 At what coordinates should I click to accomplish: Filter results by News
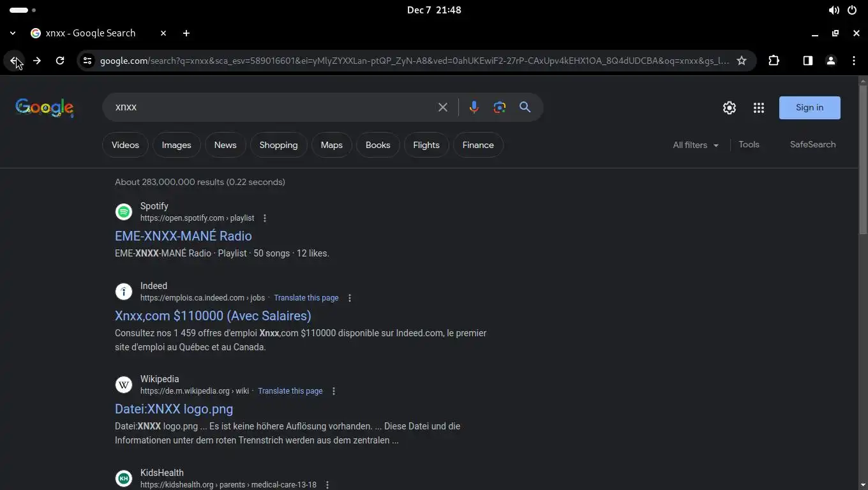point(225,145)
